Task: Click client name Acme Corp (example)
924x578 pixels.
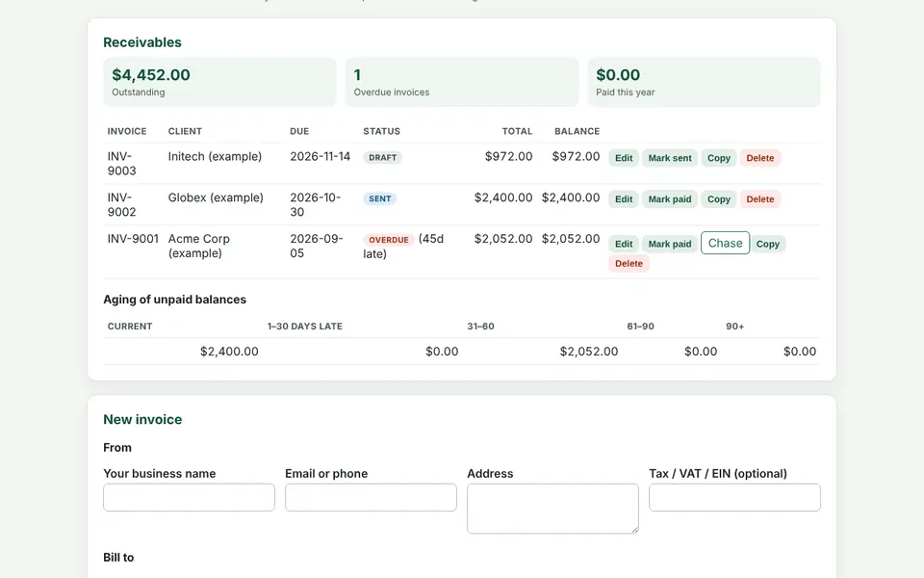Action: click(198, 246)
